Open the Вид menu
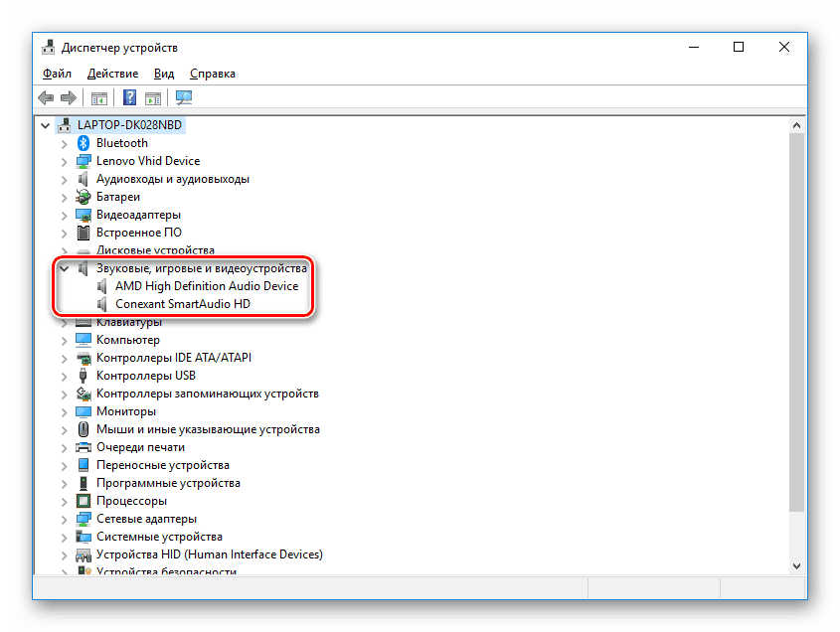Image resolution: width=840 pixels, height=632 pixels. coord(163,73)
